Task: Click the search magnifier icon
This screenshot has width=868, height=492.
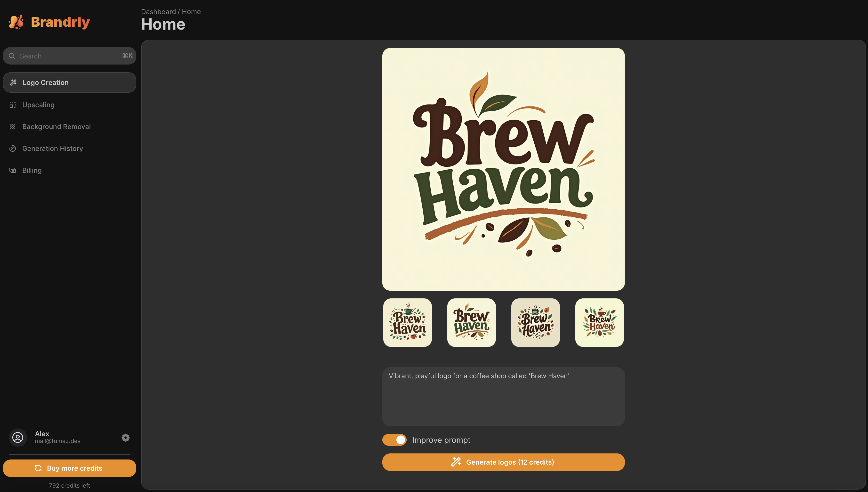Action: [x=12, y=56]
